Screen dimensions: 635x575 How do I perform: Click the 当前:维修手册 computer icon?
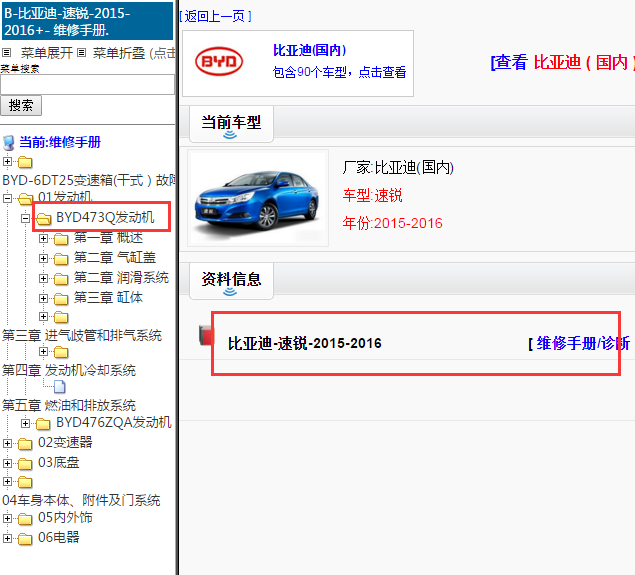pos(9,143)
